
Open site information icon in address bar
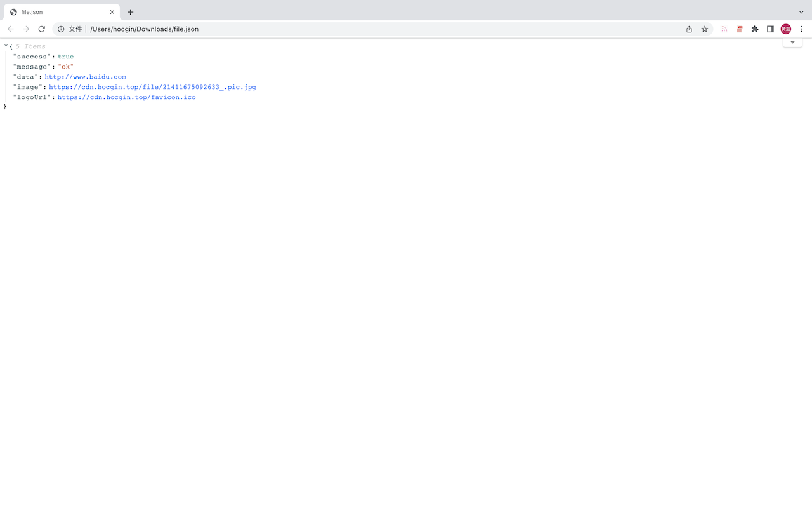pos(61,29)
